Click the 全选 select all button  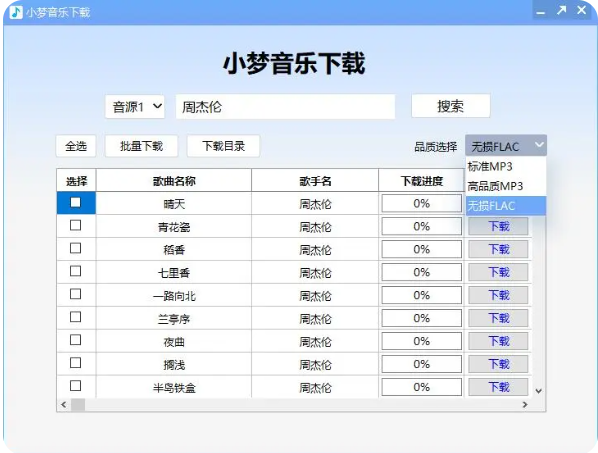[76, 146]
